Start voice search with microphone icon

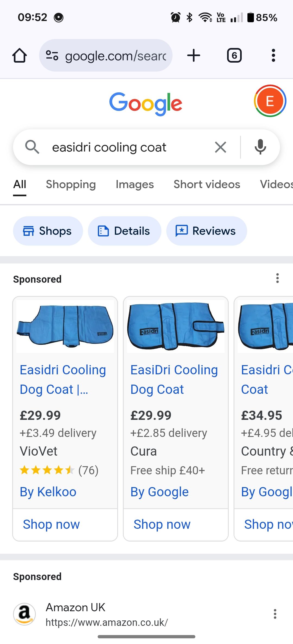pyautogui.click(x=260, y=147)
